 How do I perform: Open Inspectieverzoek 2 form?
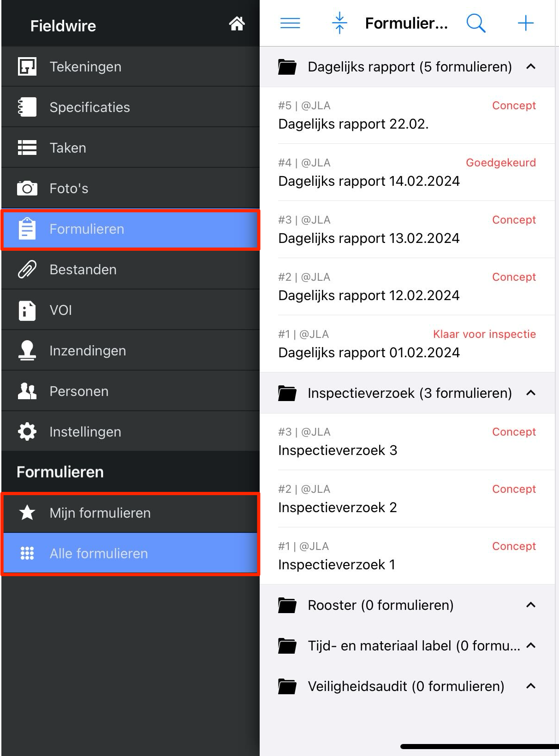pos(407,499)
